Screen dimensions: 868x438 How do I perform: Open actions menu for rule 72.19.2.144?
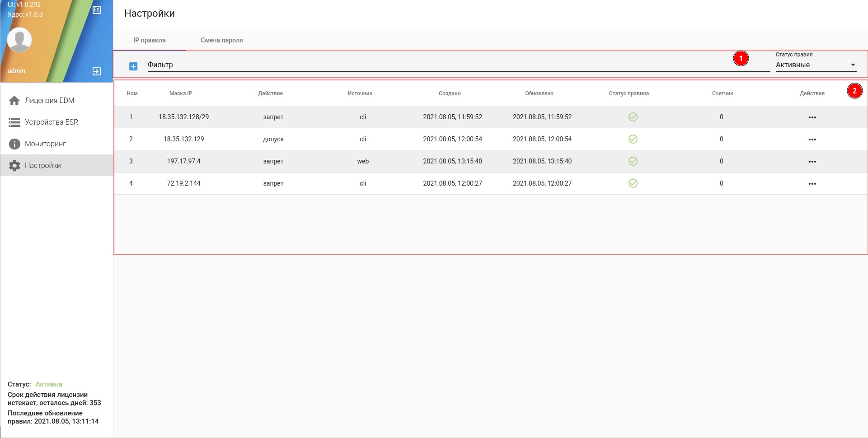[812, 184]
